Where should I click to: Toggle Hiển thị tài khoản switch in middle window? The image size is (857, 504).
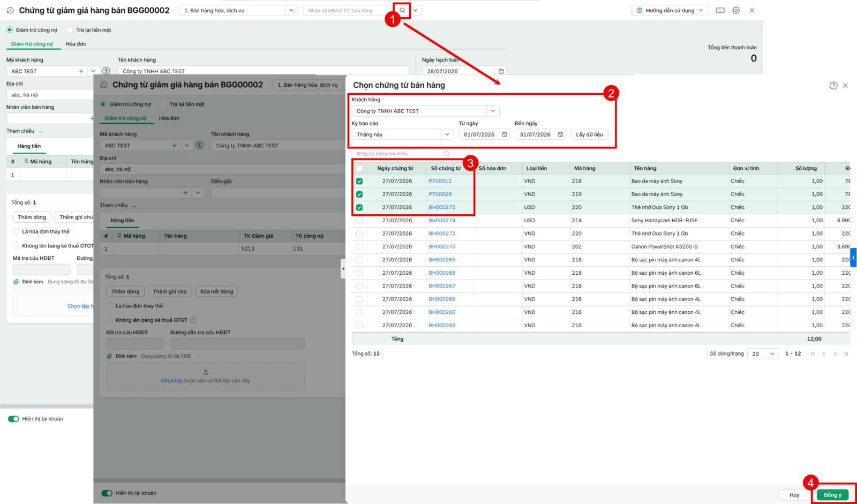(107, 493)
